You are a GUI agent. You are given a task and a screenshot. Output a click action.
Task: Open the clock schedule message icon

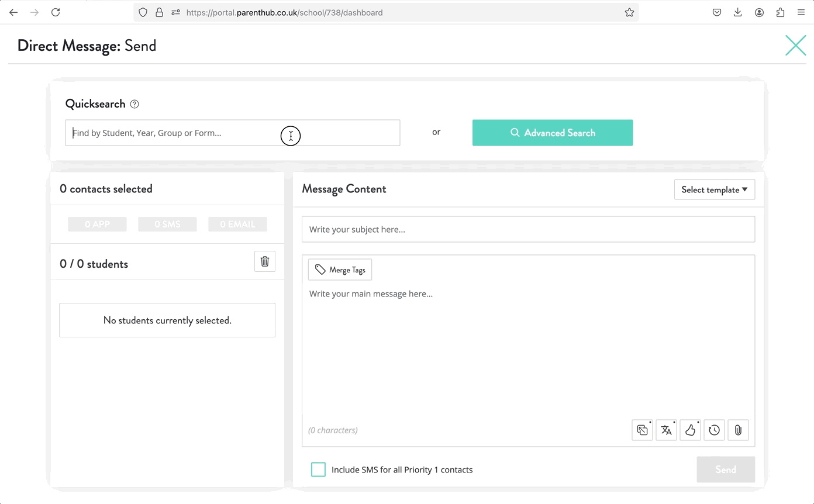(714, 430)
